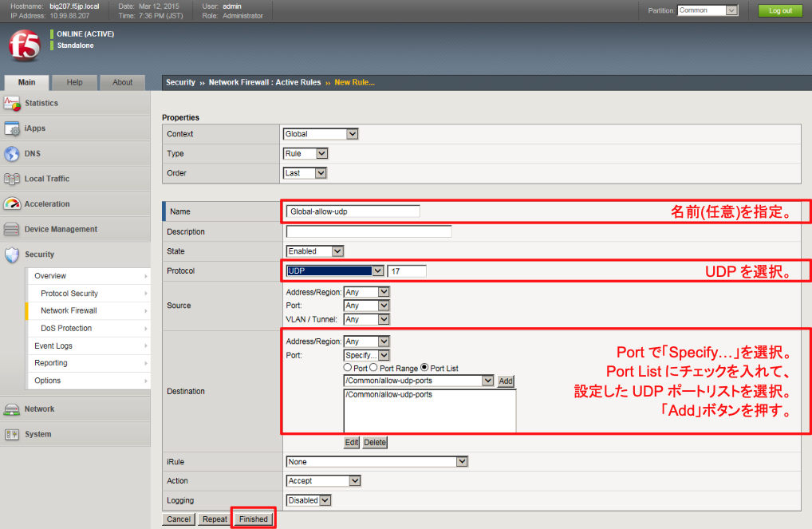Switch to the About tab
The width and height of the screenshot is (812, 529).
[x=122, y=82]
